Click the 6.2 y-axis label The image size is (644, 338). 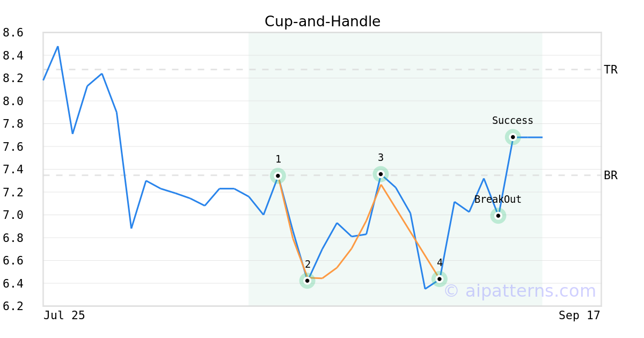pos(13,306)
